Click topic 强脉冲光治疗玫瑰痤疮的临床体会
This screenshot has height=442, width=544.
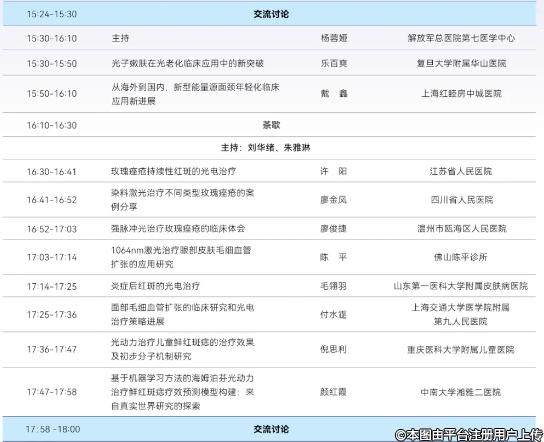(x=178, y=229)
